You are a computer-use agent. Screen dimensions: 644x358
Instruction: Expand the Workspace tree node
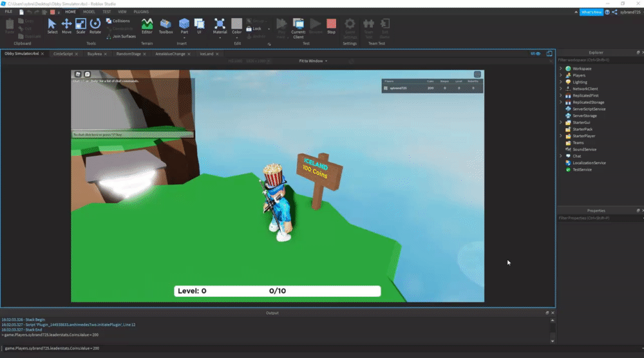(x=561, y=68)
